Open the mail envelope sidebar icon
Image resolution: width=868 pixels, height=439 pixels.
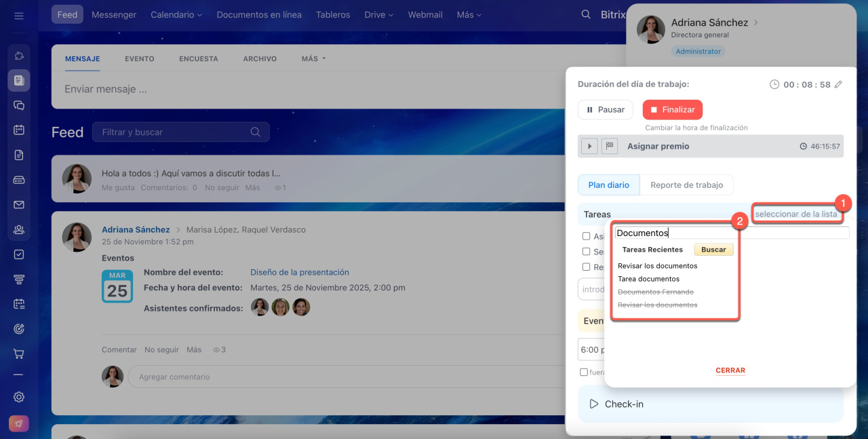point(19,204)
